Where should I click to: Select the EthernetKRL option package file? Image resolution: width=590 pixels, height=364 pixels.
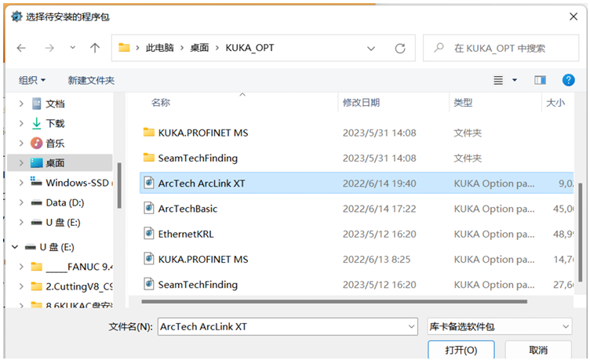(x=185, y=234)
